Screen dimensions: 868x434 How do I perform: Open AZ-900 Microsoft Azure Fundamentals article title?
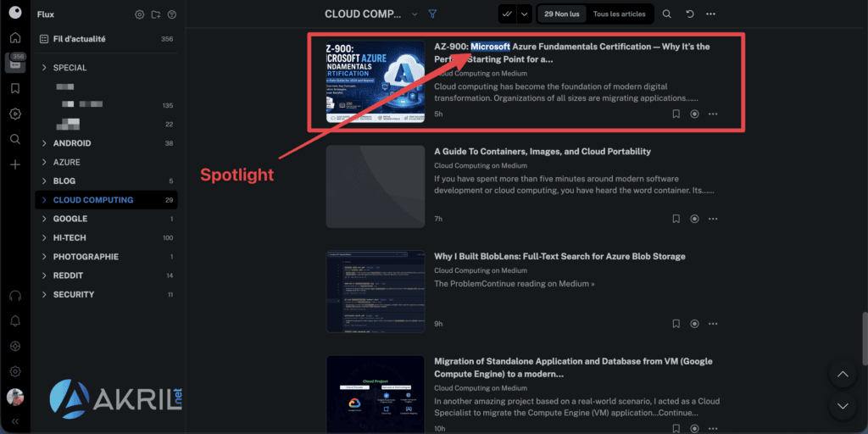(x=572, y=53)
